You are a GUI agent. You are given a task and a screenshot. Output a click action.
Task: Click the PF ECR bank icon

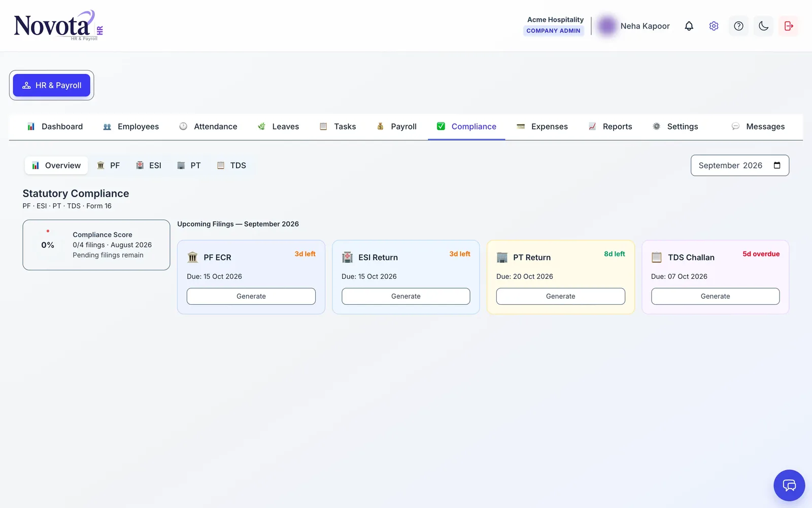point(192,258)
